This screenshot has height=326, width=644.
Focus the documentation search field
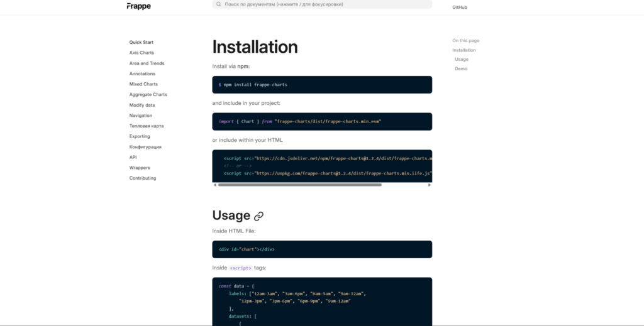(x=322, y=4)
